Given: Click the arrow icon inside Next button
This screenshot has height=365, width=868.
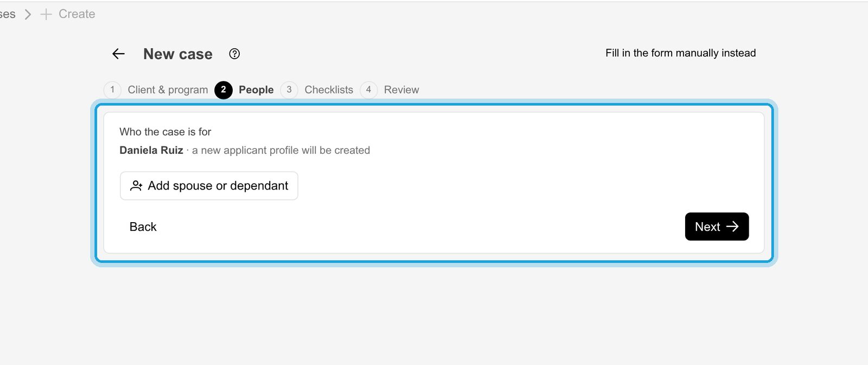Looking at the screenshot, I should point(732,226).
